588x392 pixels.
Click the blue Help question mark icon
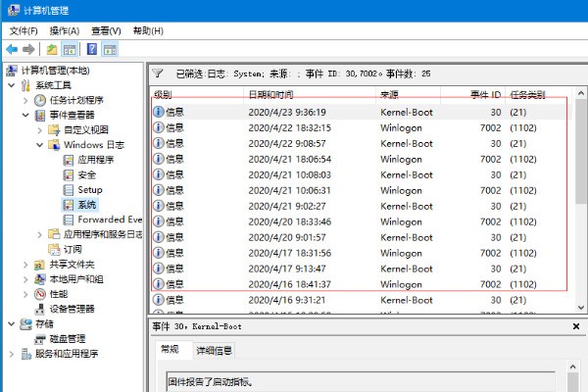tap(92, 48)
